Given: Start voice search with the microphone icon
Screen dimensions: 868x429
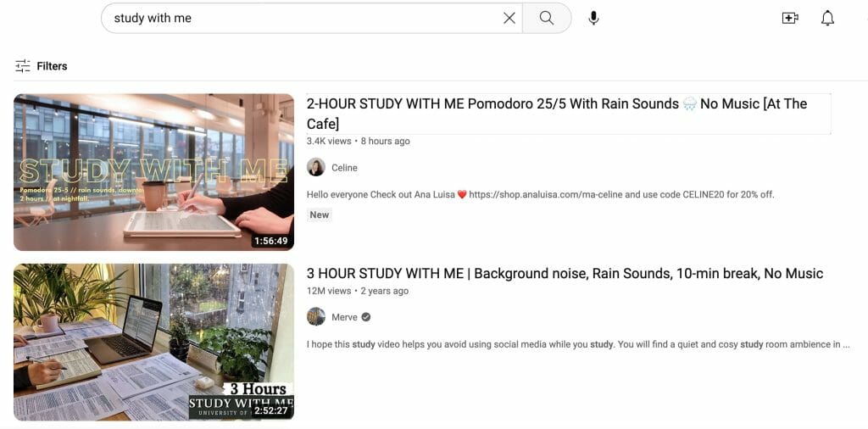Looking at the screenshot, I should click(593, 19).
